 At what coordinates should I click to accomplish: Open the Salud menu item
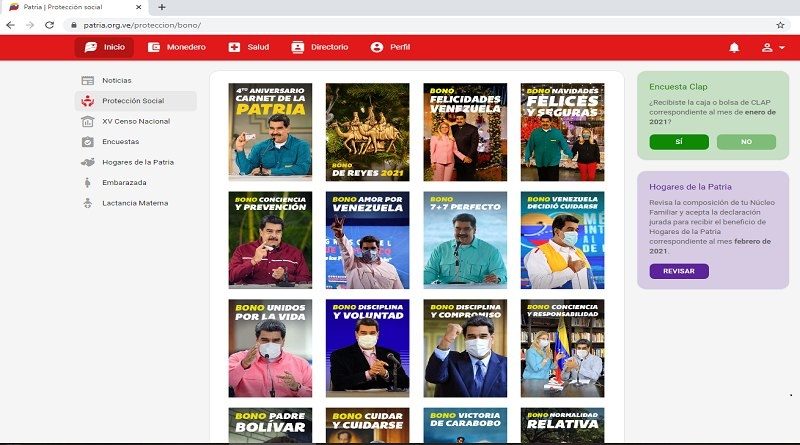click(x=248, y=47)
